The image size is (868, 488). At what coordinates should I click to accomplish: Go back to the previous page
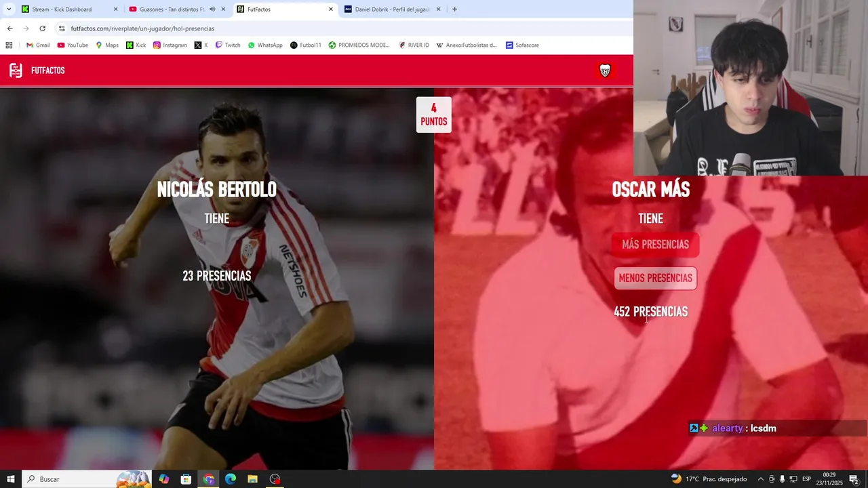[9, 28]
